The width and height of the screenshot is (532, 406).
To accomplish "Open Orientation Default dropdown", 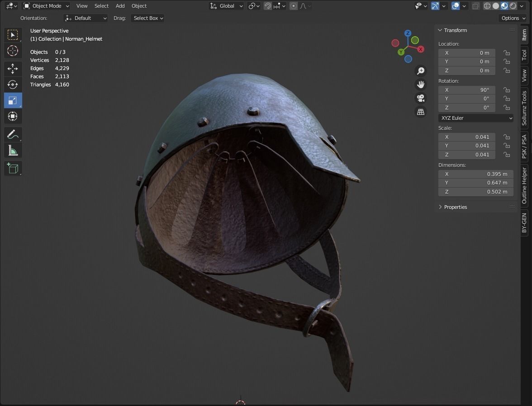I will pos(85,18).
